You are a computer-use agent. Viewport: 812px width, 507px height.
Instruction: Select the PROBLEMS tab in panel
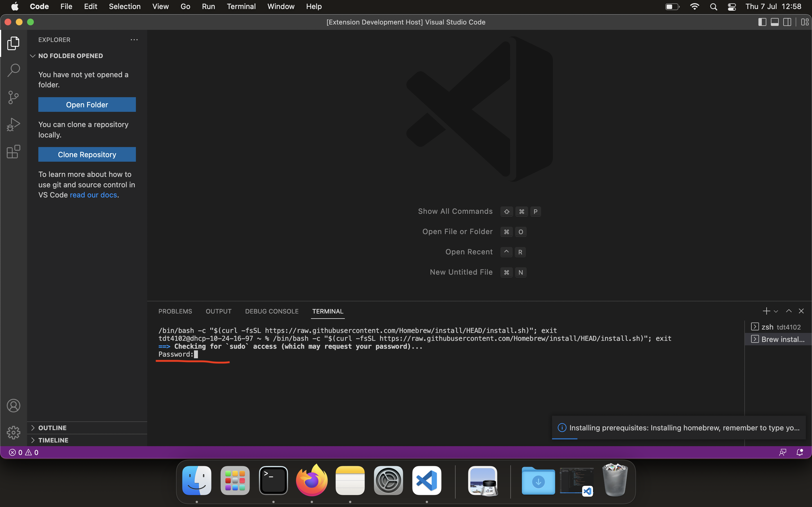(175, 311)
